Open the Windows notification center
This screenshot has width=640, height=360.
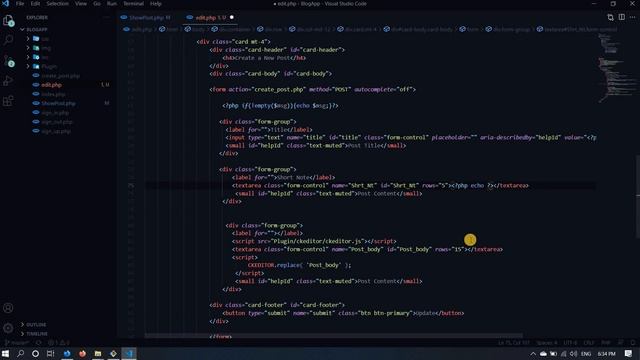pos(629,353)
